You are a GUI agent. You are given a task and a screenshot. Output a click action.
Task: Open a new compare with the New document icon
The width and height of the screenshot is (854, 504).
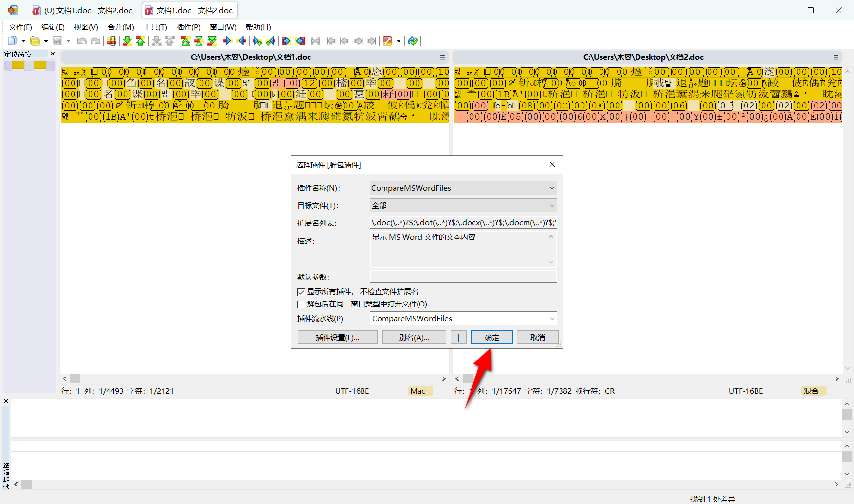(x=12, y=41)
